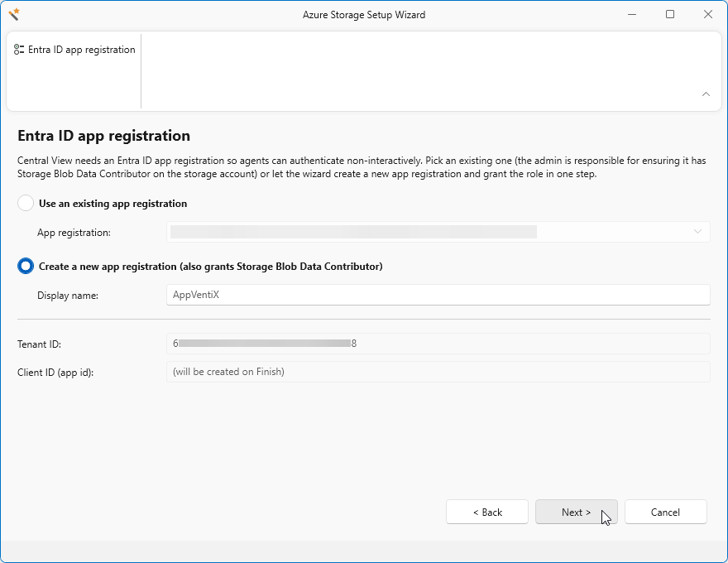Click the App registration: label
The height and width of the screenshot is (563, 728).
click(74, 233)
